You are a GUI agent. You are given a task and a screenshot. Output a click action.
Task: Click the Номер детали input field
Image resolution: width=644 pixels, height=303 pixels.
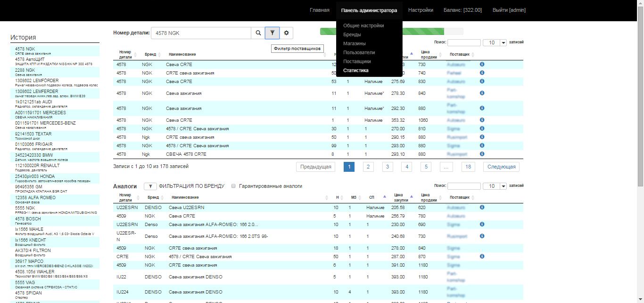point(201,33)
